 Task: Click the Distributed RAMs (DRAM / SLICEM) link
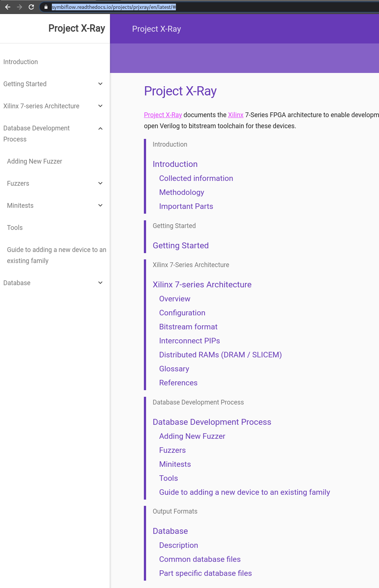(220, 355)
